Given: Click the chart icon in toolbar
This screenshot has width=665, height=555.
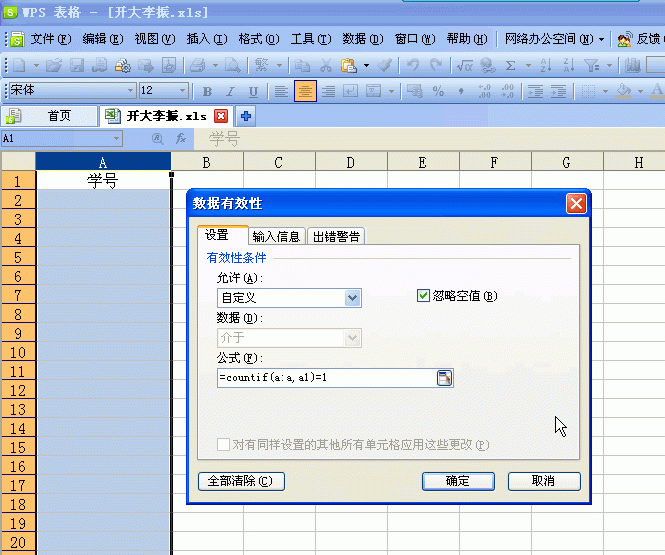Looking at the screenshot, I should pyautogui.click(x=632, y=65).
